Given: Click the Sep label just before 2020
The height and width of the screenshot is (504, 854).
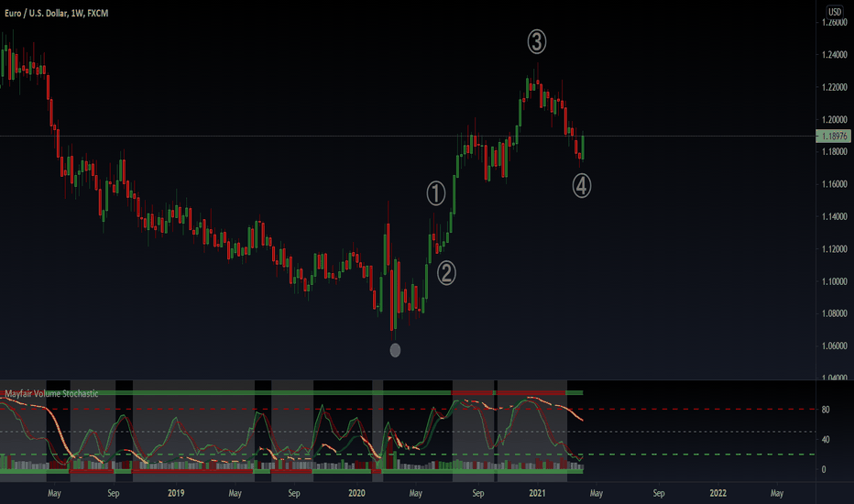Looking at the screenshot, I should tap(293, 493).
